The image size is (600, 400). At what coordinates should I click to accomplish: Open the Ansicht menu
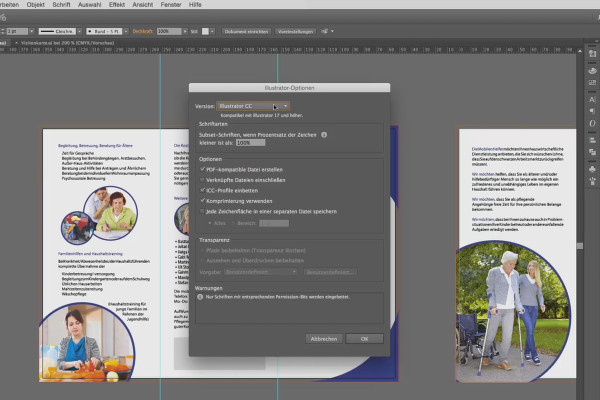142,5
